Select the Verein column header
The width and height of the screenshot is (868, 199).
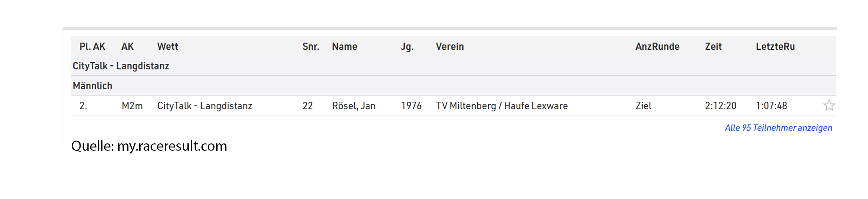[x=450, y=47]
